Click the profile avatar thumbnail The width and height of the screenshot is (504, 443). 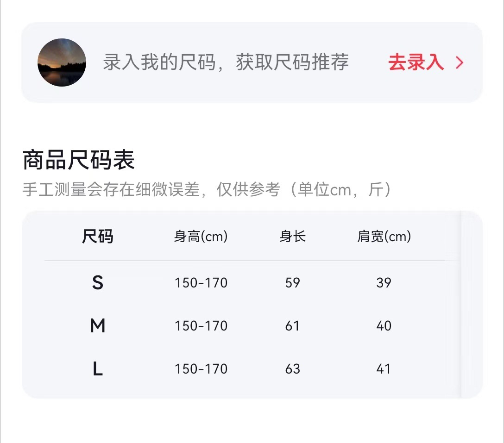(x=62, y=62)
